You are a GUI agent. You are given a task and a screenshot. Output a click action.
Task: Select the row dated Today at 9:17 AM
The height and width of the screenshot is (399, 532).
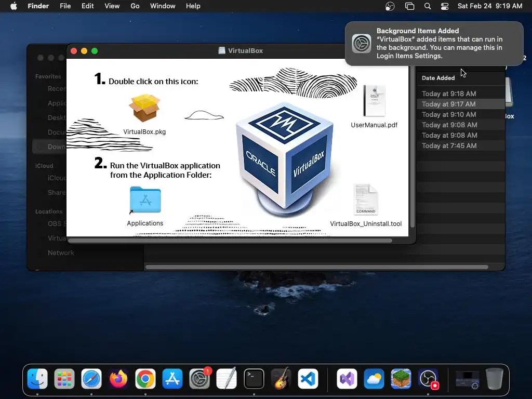(460, 104)
